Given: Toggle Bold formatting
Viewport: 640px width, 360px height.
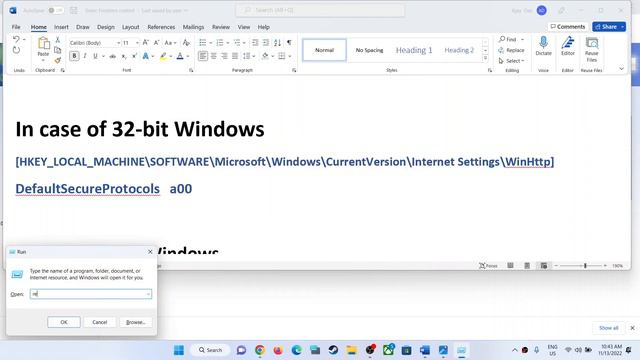Looking at the screenshot, I should [x=74, y=56].
